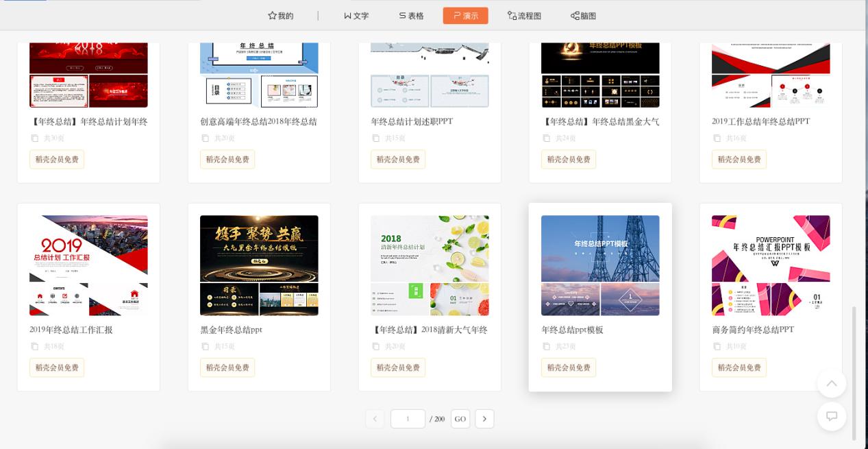Click 稻壳会员免费 under 年终总结ppt模板
Viewport: 868px width, 449px height.
(x=568, y=367)
